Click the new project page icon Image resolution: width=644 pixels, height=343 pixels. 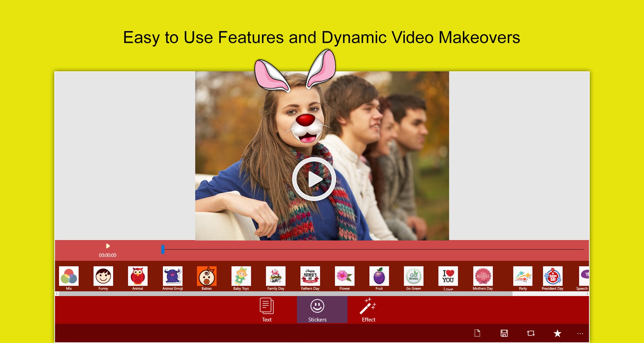pos(477,333)
